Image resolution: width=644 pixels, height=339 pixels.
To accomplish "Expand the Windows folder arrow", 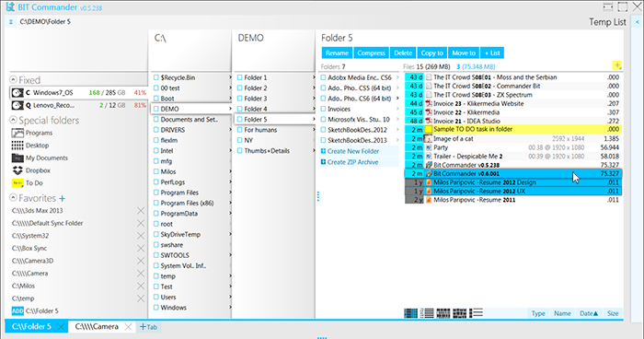I will pos(230,308).
